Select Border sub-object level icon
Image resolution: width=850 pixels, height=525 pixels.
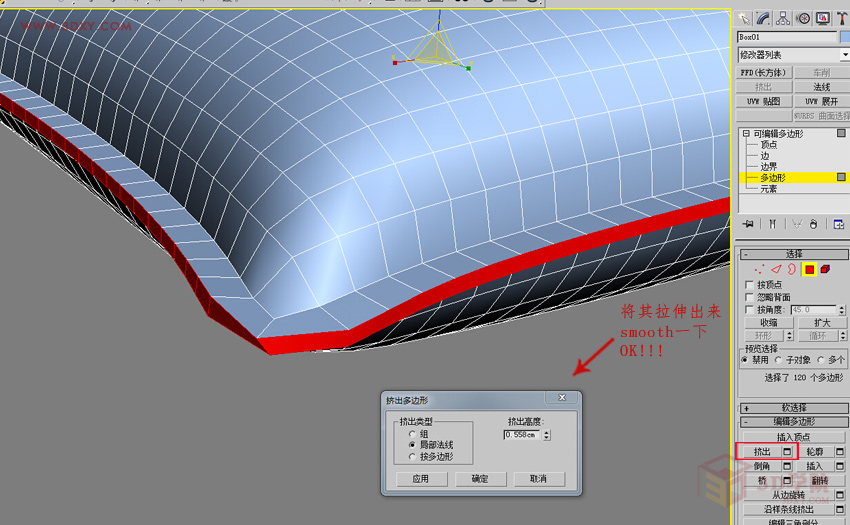tap(792, 269)
